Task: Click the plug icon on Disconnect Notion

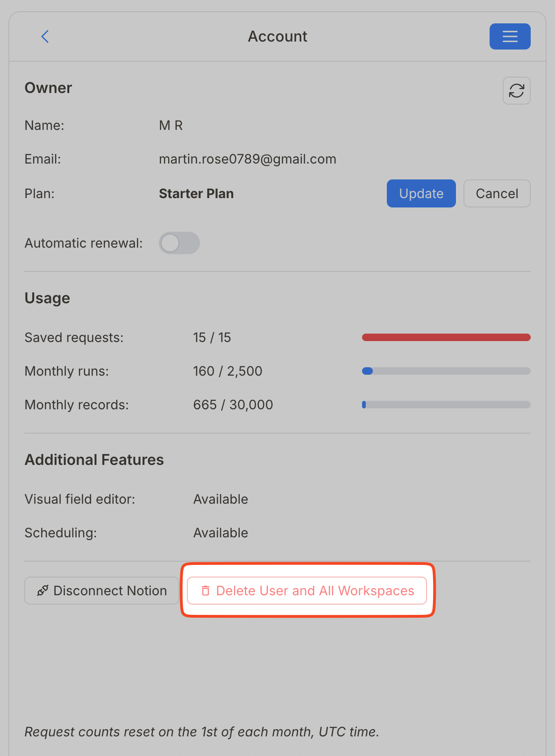Action: click(43, 591)
